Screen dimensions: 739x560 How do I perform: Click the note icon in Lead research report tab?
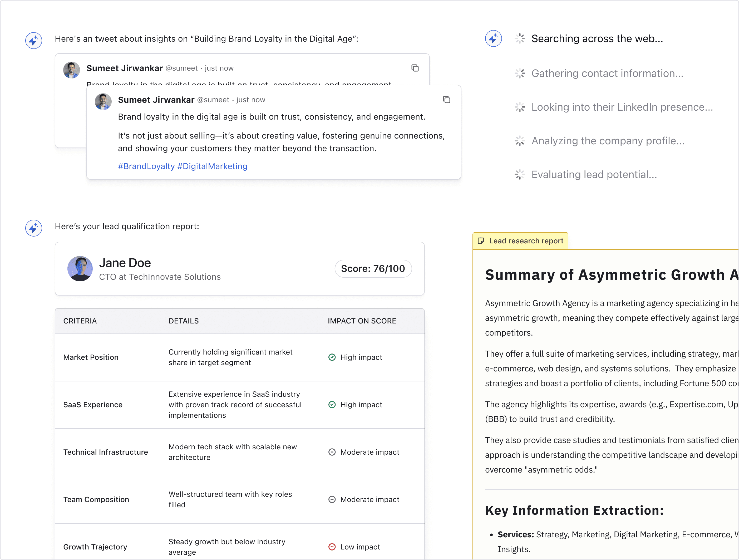tap(481, 241)
